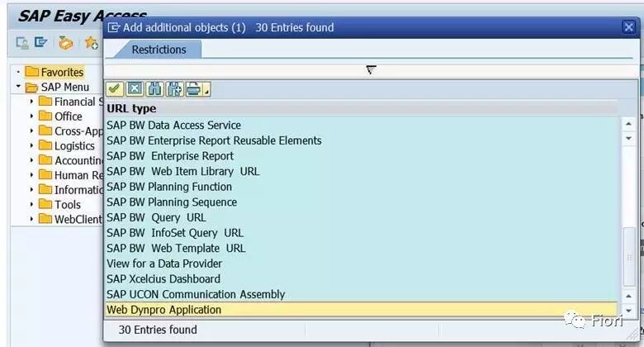This screenshot has width=644, height=347.
Task: Click the green checkmark Copy icon
Action: click(x=115, y=88)
